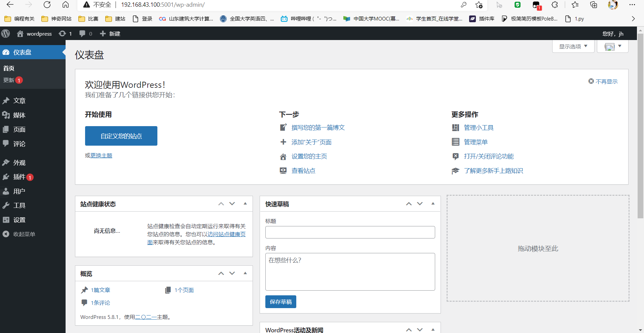Click the page vertical scrollbar
The image size is (644, 333).
click(x=640, y=125)
